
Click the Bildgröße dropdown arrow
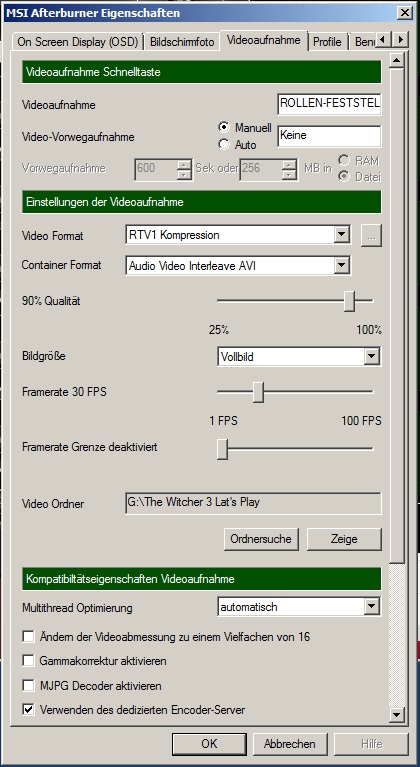pyautogui.click(x=373, y=357)
